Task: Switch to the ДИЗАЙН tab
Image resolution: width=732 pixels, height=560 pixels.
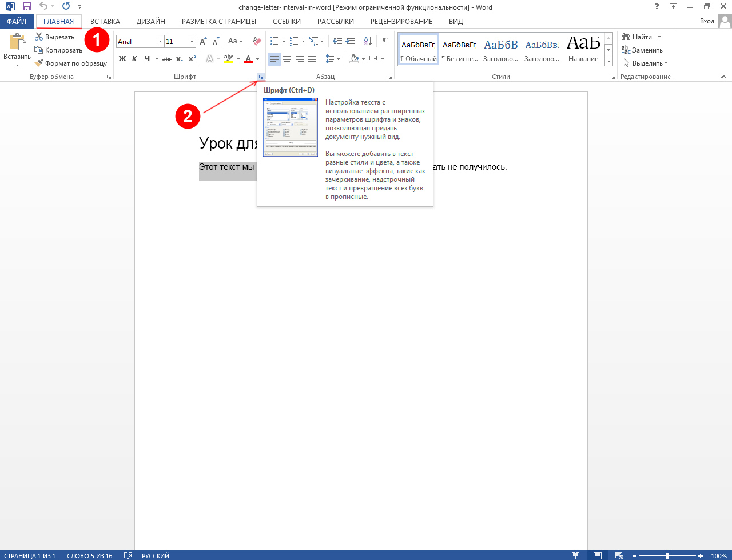Action: (151, 22)
